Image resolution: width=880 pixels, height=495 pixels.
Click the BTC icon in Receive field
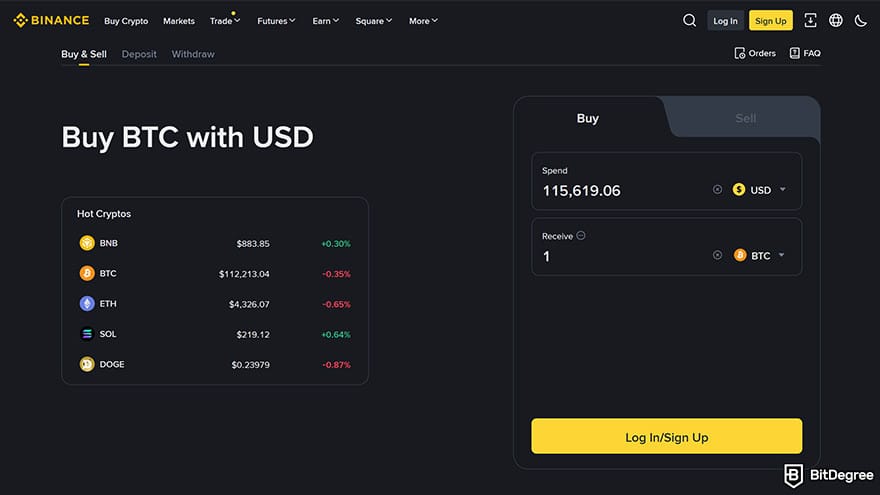point(740,255)
